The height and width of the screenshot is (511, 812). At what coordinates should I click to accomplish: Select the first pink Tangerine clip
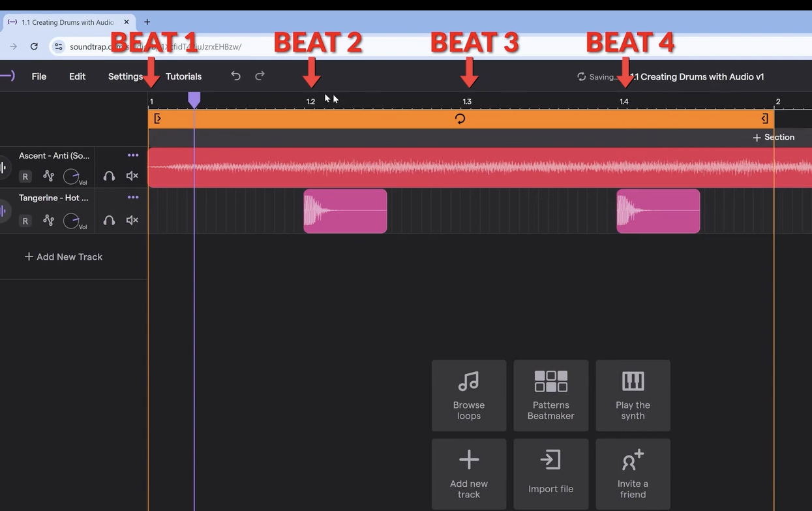pos(345,211)
